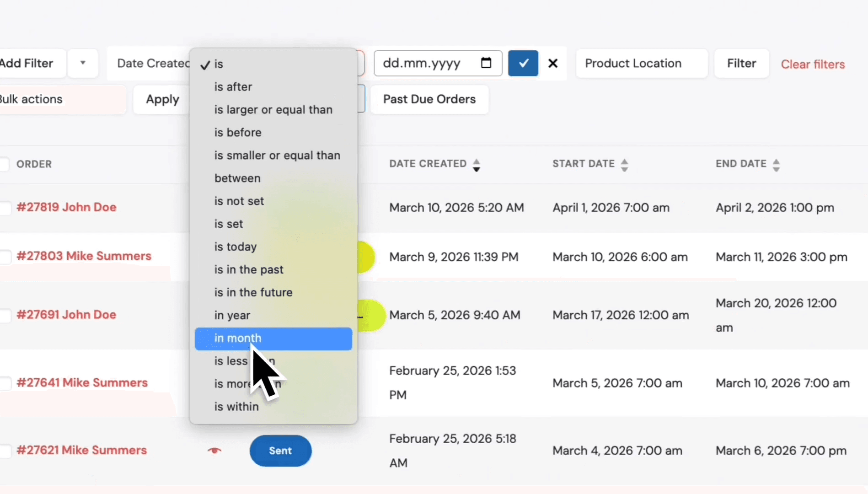Click Sent status badge for #27621
Image resolution: width=868 pixels, height=494 pixels.
(280, 451)
